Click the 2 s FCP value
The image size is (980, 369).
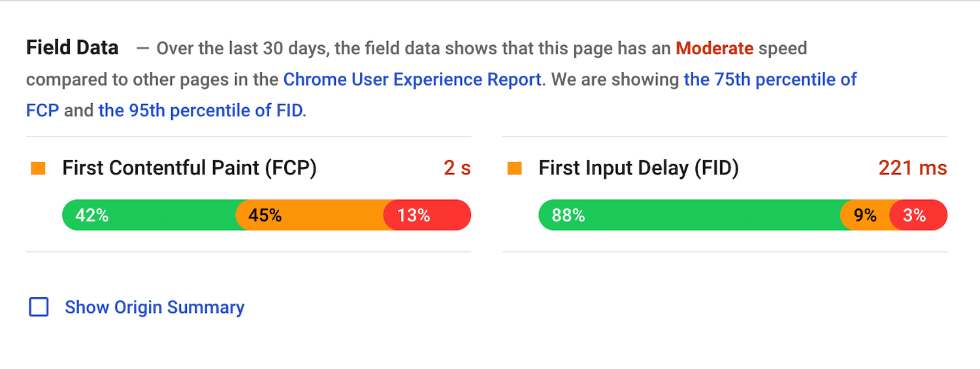457,168
